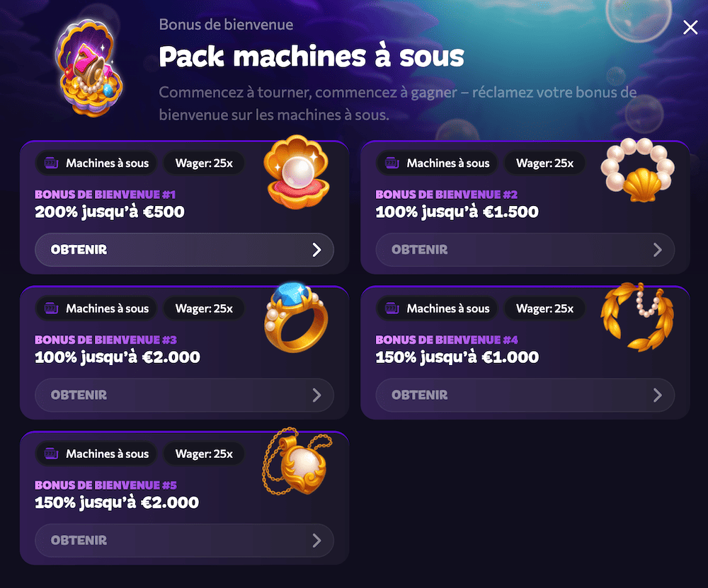
Task: Expand the chevron on Bonus #4 OBTENIR button
Action: click(658, 395)
